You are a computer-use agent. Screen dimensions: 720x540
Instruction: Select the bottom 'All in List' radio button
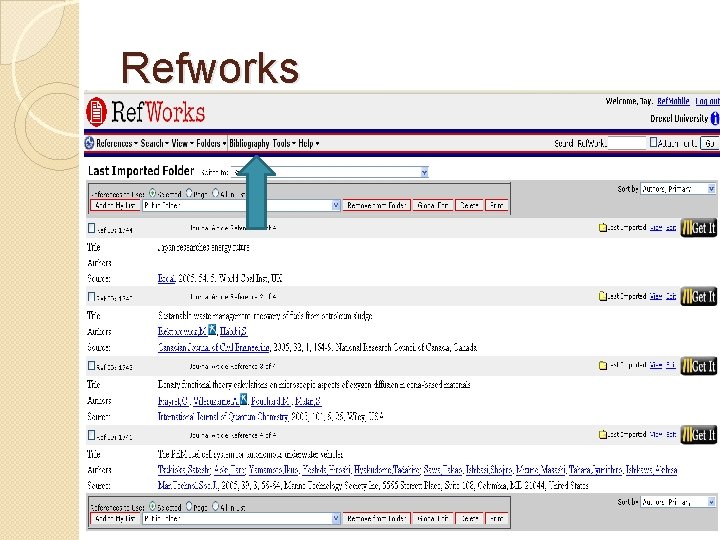[x=216, y=506]
